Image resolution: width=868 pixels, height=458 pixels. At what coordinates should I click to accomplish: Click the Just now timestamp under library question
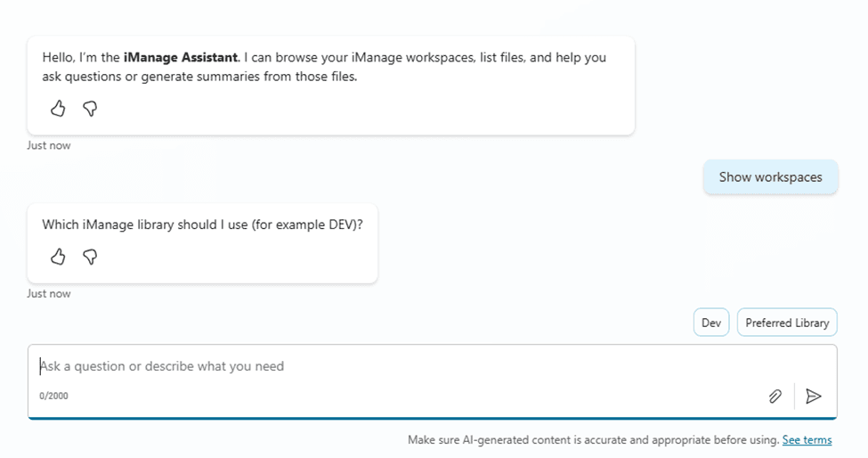(x=49, y=293)
